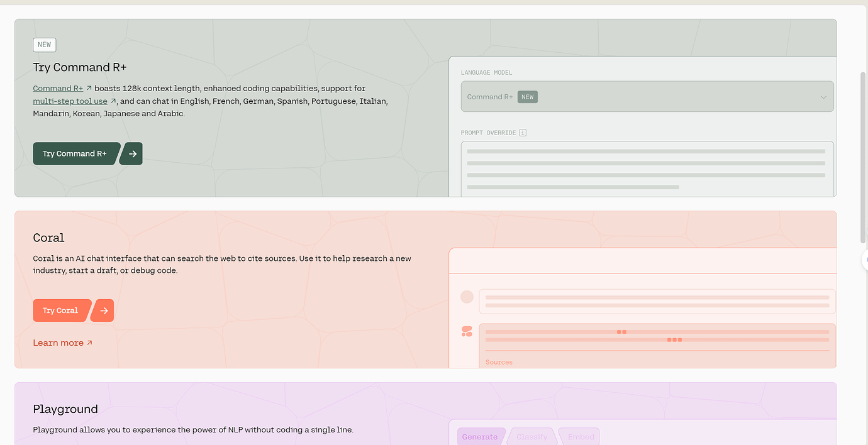Select the Embed tab in Playground preview
The height and width of the screenshot is (445, 868).
580,437
